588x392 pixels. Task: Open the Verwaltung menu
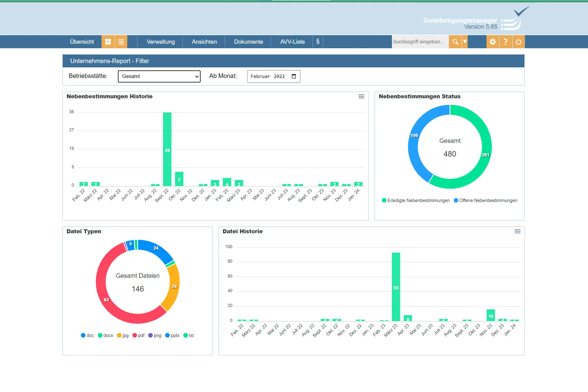click(160, 42)
